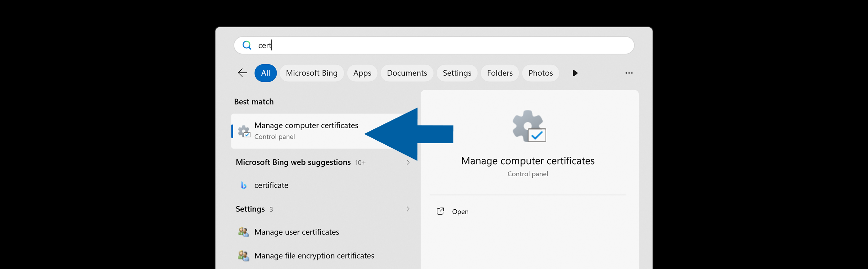Click the Bing icon next to certificate
The width and height of the screenshot is (868, 269).
coord(244,185)
